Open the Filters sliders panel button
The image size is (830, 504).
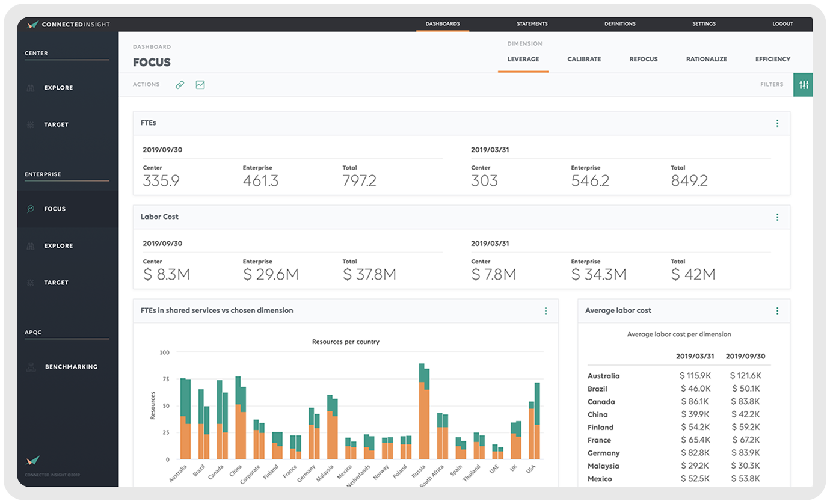[x=803, y=85]
